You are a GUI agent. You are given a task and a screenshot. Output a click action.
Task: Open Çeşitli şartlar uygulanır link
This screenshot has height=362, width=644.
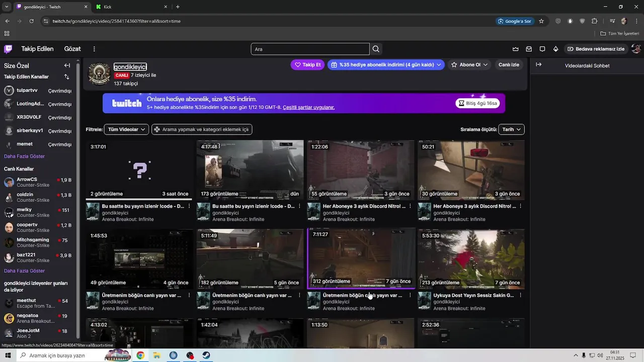[308, 107]
